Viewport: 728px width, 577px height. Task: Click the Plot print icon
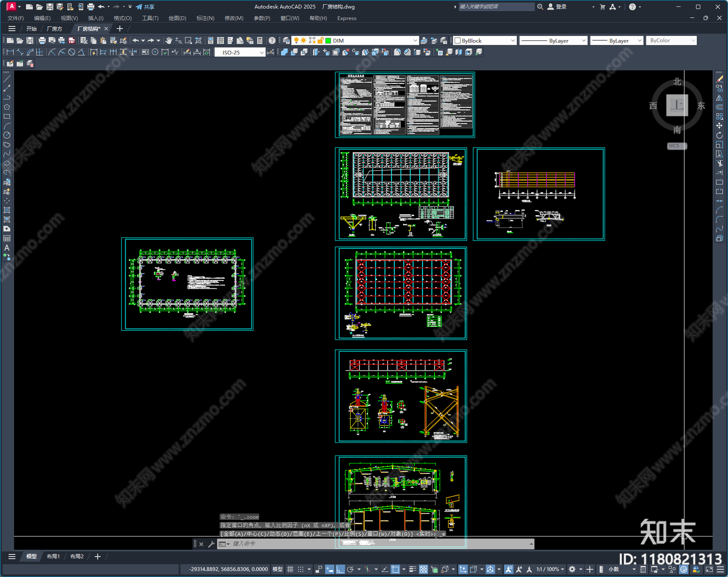42,40
